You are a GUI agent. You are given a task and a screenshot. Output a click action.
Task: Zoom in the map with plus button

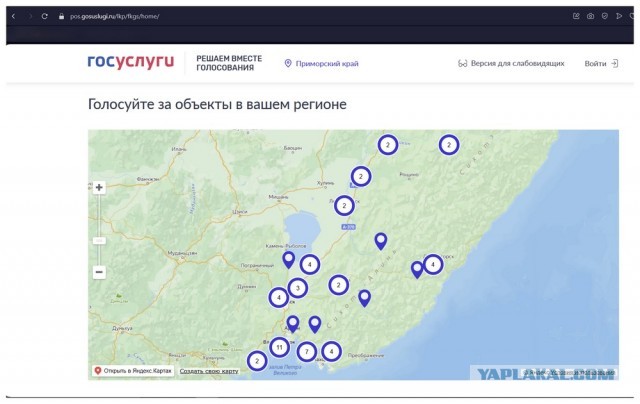(x=99, y=188)
